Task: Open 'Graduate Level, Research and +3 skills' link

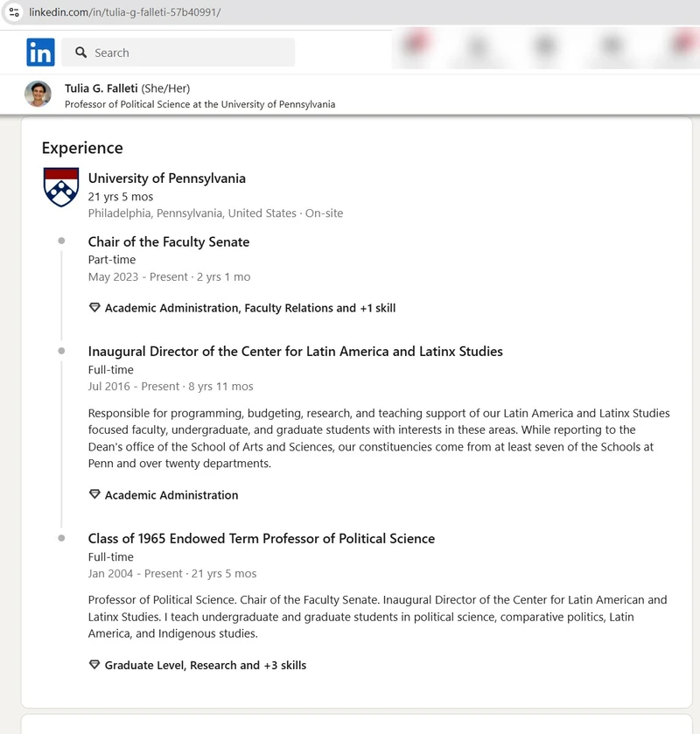Action: (x=206, y=665)
